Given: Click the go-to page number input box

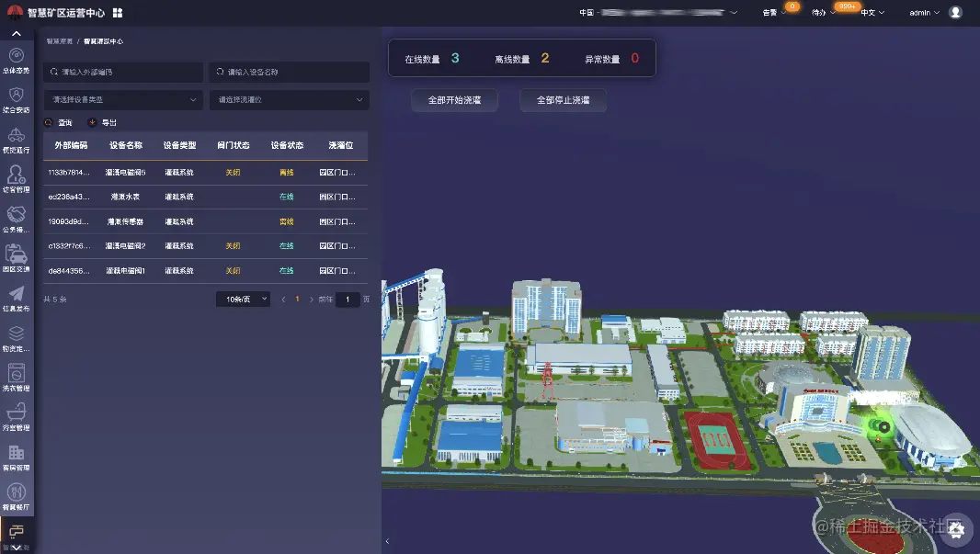Looking at the screenshot, I should (x=348, y=300).
